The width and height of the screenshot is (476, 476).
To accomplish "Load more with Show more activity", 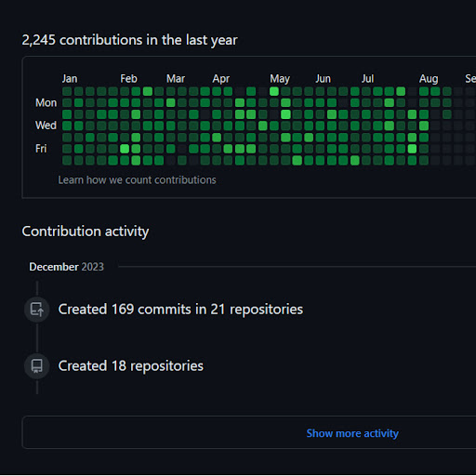I will (x=352, y=433).
